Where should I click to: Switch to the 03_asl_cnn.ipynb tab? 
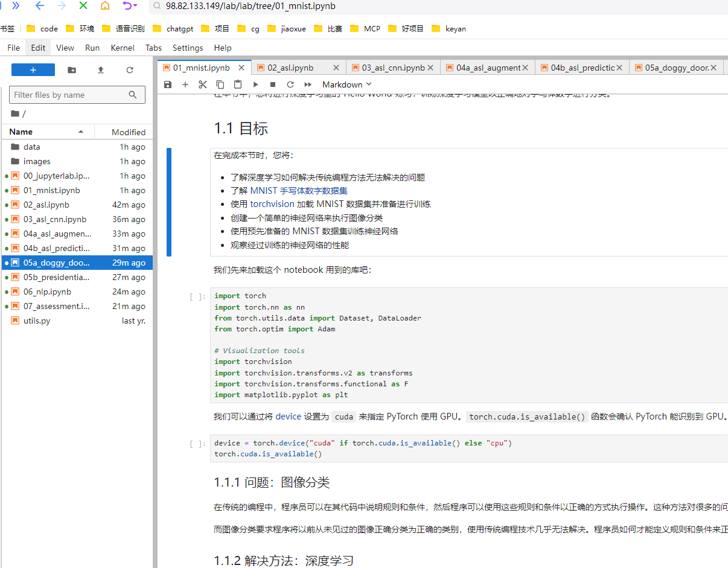pos(393,68)
